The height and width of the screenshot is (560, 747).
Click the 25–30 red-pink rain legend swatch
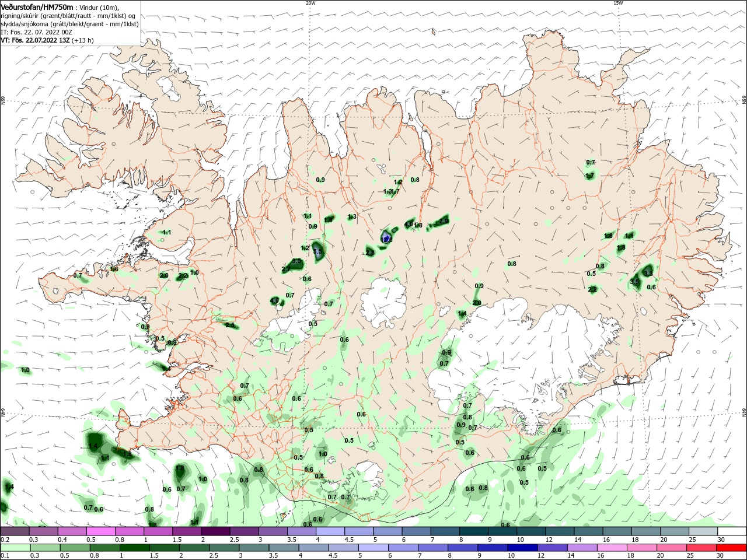701,548
